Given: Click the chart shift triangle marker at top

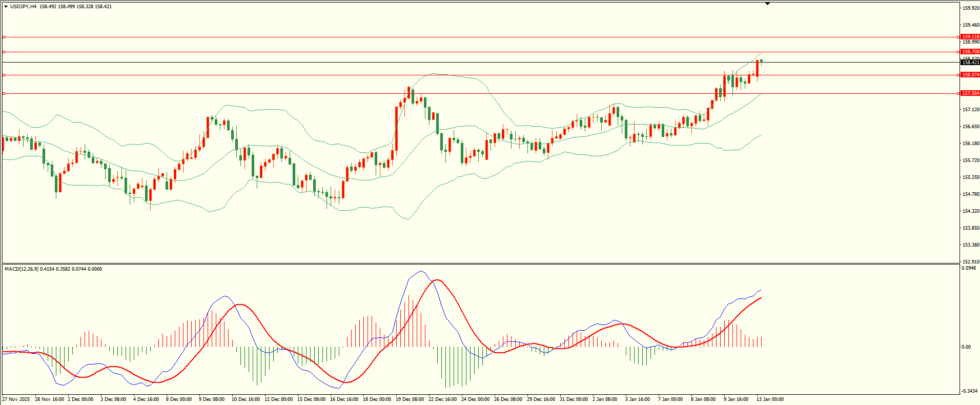Looking at the screenshot, I should tap(767, 4).
